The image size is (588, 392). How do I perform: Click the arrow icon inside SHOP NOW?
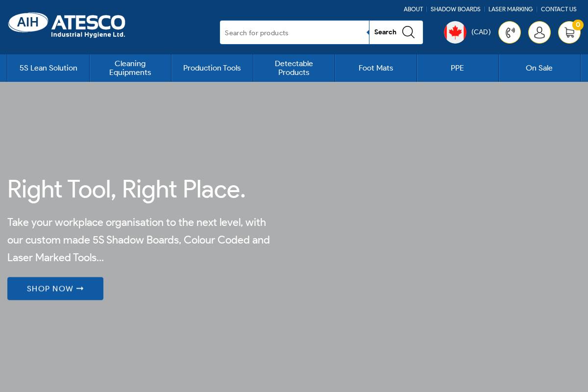point(80,289)
